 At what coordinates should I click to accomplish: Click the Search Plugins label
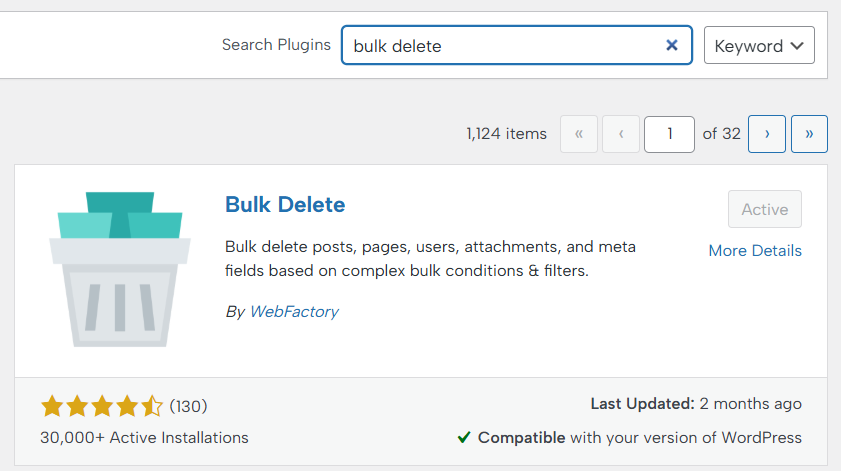[276, 45]
